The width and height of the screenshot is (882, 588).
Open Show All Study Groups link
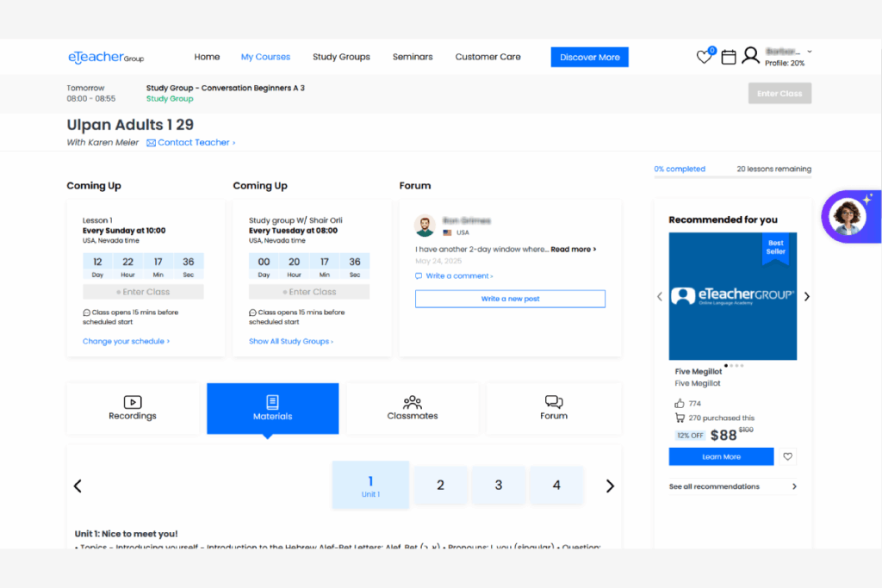(291, 341)
